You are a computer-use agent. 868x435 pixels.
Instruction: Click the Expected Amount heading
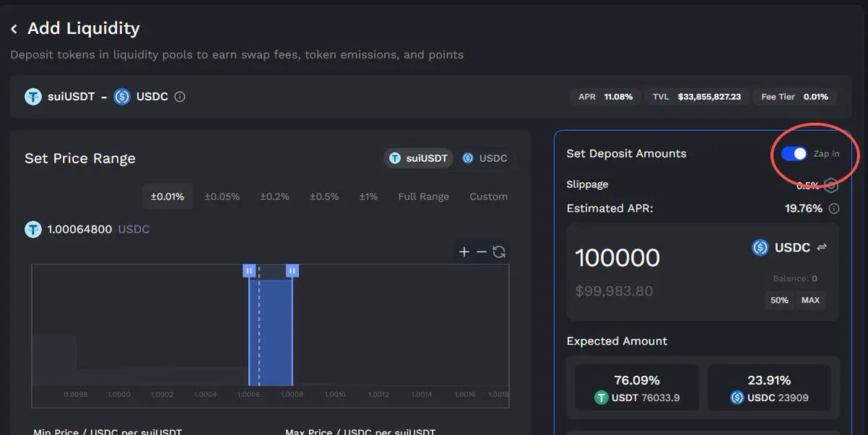point(617,341)
